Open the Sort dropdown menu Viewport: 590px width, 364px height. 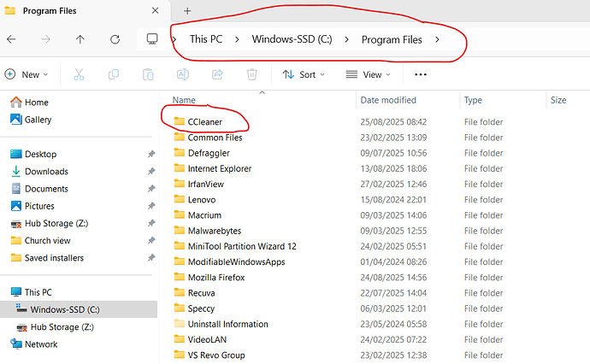(x=304, y=74)
